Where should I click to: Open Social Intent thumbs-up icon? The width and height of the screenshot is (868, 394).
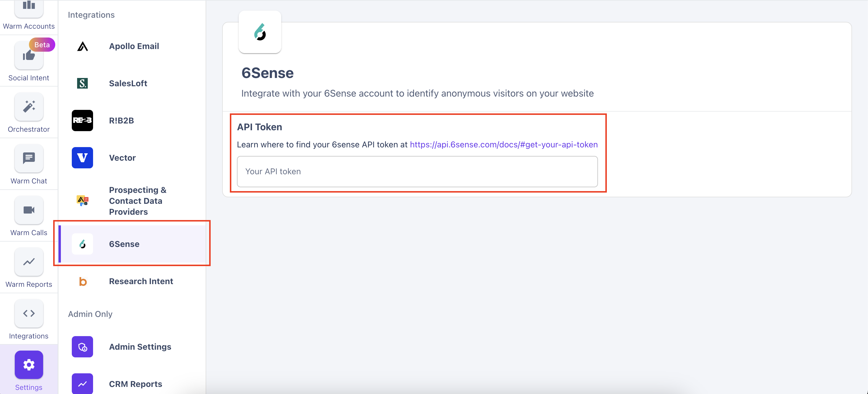tap(29, 56)
